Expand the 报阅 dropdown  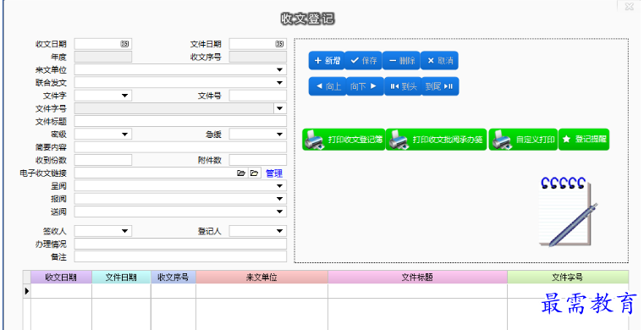click(x=280, y=199)
